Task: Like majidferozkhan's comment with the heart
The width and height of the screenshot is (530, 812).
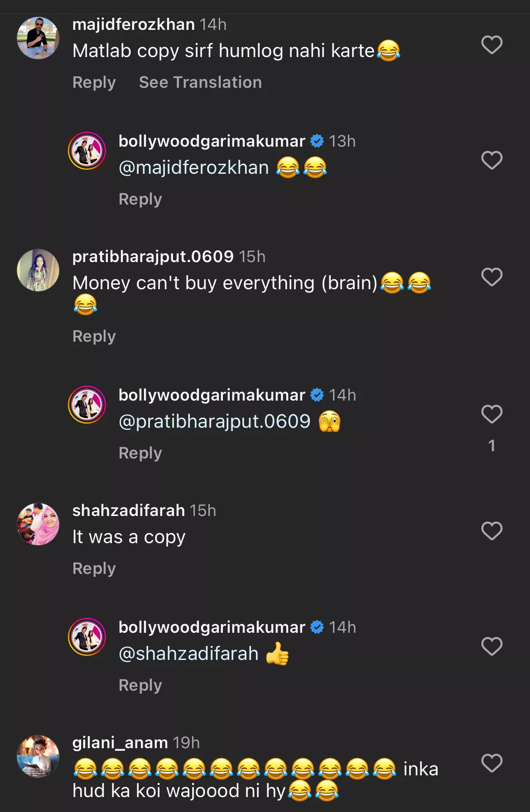Action: (491, 45)
